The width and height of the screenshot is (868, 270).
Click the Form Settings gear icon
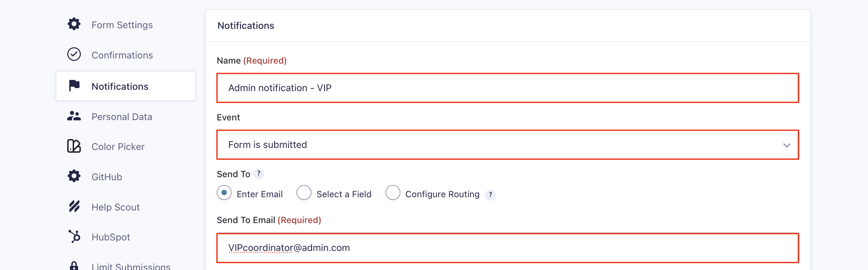pos(74,24)
